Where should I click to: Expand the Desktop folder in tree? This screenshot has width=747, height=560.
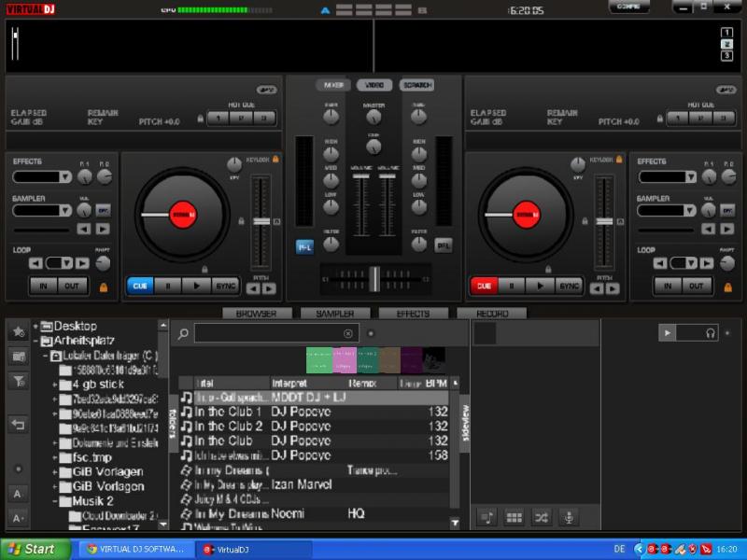[35, 327]
